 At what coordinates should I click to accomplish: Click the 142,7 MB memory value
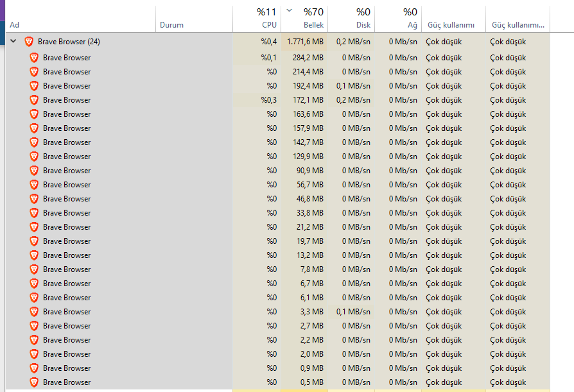(x=308, y=142)
